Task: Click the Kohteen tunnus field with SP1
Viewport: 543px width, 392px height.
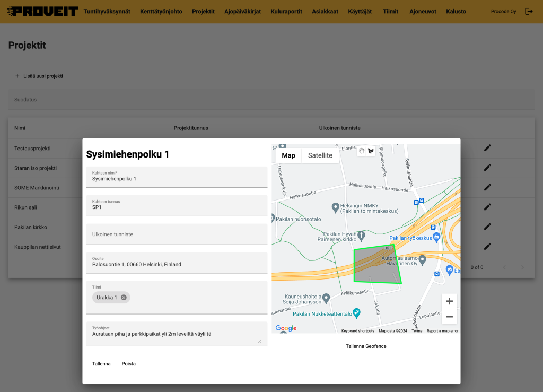Action: (x=177, y=206)
